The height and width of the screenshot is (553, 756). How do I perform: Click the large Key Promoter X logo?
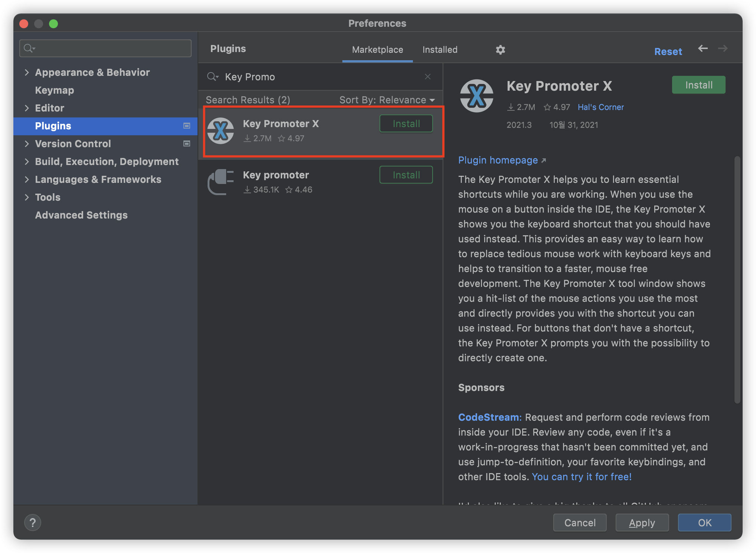click(x=476, y=96)
